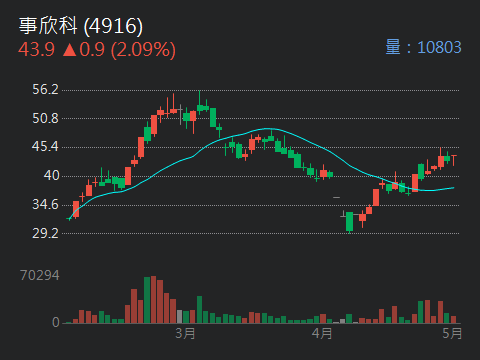
Task: Click the stock name 事欣科 (4916)
Action: [x=81, y=26]
